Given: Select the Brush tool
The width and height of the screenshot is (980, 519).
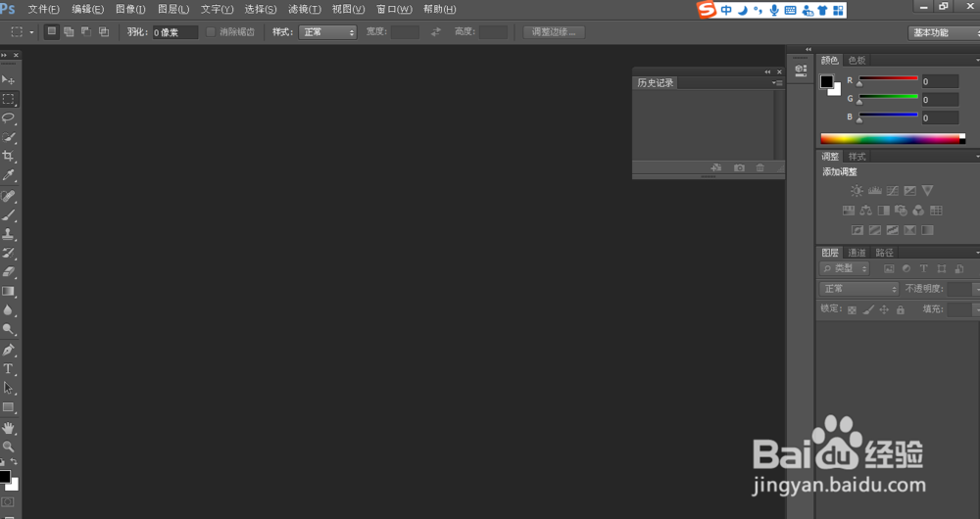Looking at the screenshot, I should pyautogui.click(x=8, y=214).
